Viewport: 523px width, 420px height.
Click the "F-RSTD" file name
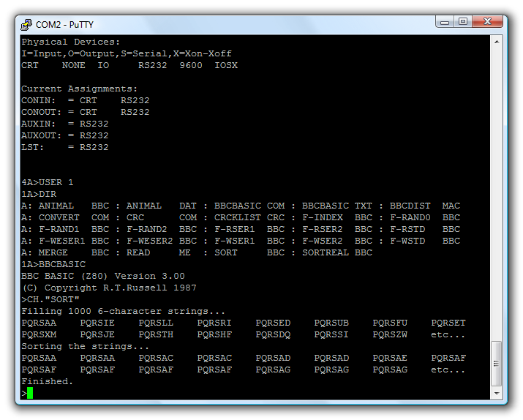tap(407, 229)
